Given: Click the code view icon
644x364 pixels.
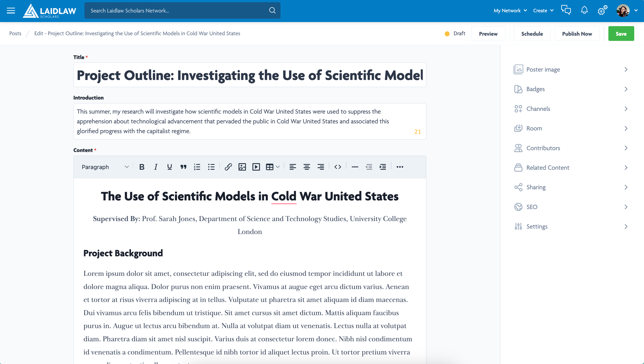Looking at the screenshot, I should pos(337,167).
